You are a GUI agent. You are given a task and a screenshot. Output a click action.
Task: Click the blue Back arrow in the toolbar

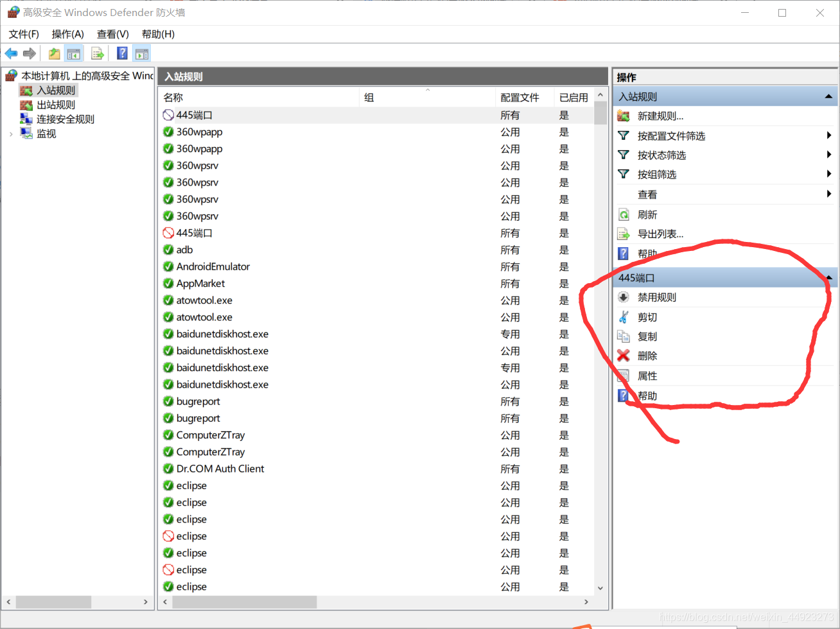(x=11, y=54)
